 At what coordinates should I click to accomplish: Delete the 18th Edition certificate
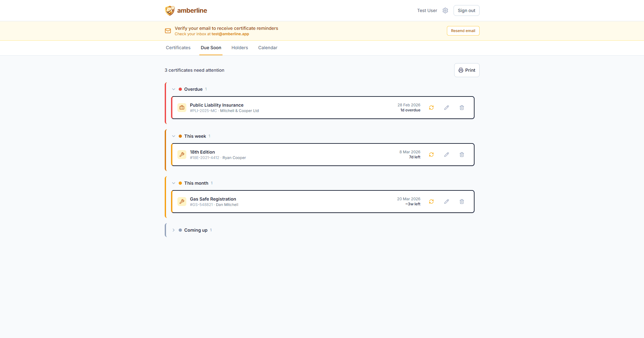(x=461, y=155)
